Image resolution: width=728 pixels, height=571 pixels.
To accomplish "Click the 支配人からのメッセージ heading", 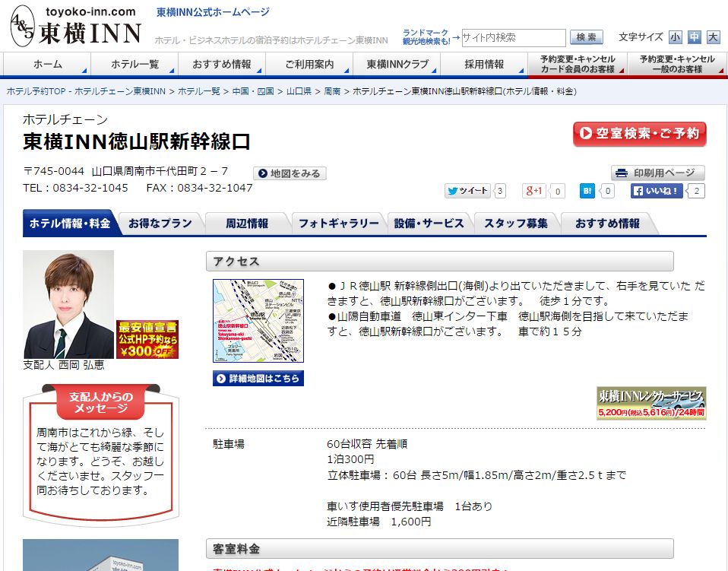I will pos(101,402).
